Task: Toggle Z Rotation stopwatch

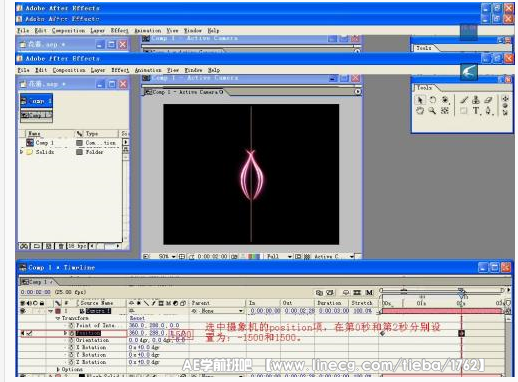Action: pyautogui.click(x=71, y=362)
